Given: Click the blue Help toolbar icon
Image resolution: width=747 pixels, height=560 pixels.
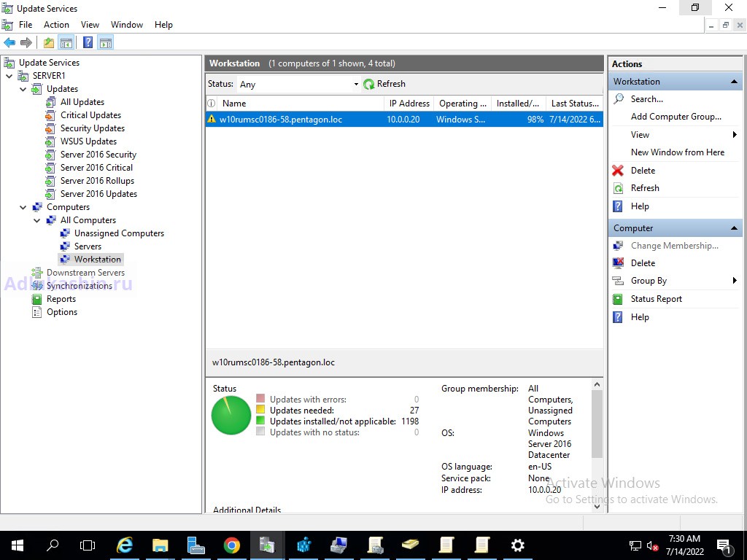Looking at the screenshot, I should [x=88, y=43].
